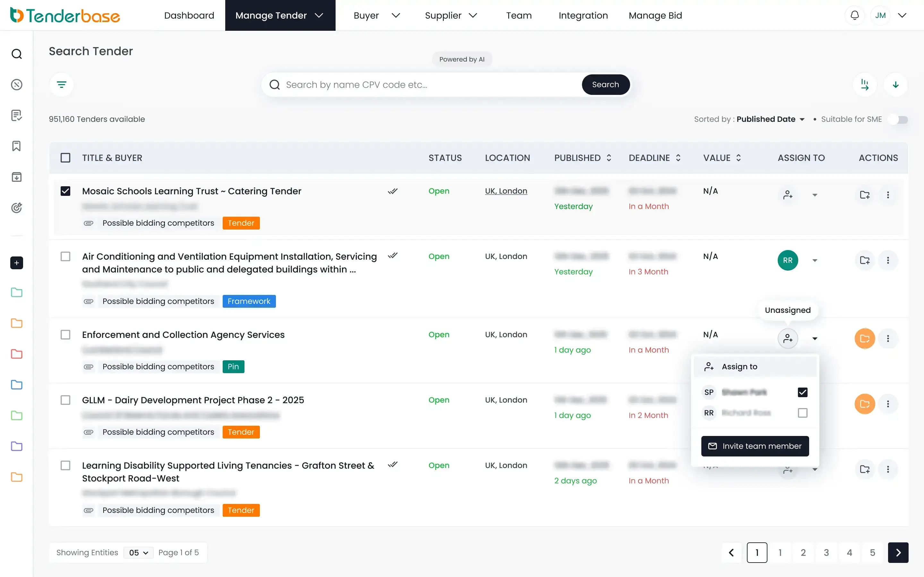Open the Dashboard menu item
This screenshot has height=577, width=924.
[x=189, y=15]
